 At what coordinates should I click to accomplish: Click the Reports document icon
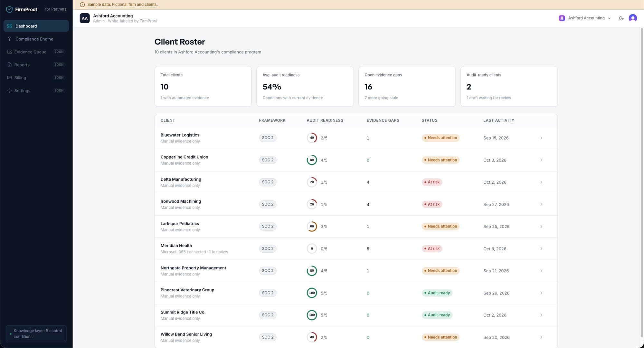tap(9, 65)
